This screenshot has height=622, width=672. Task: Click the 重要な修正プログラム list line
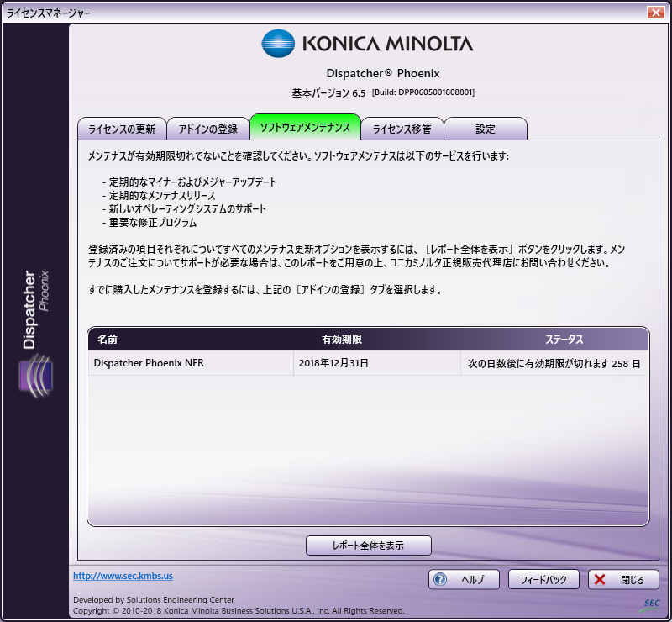coord(153,222)
